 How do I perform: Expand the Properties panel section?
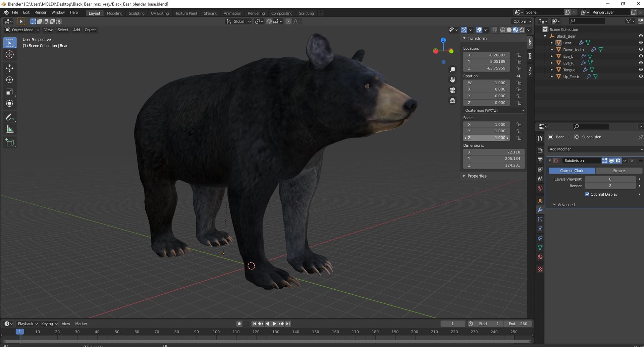pyautogui.click(x=477, y=176)
